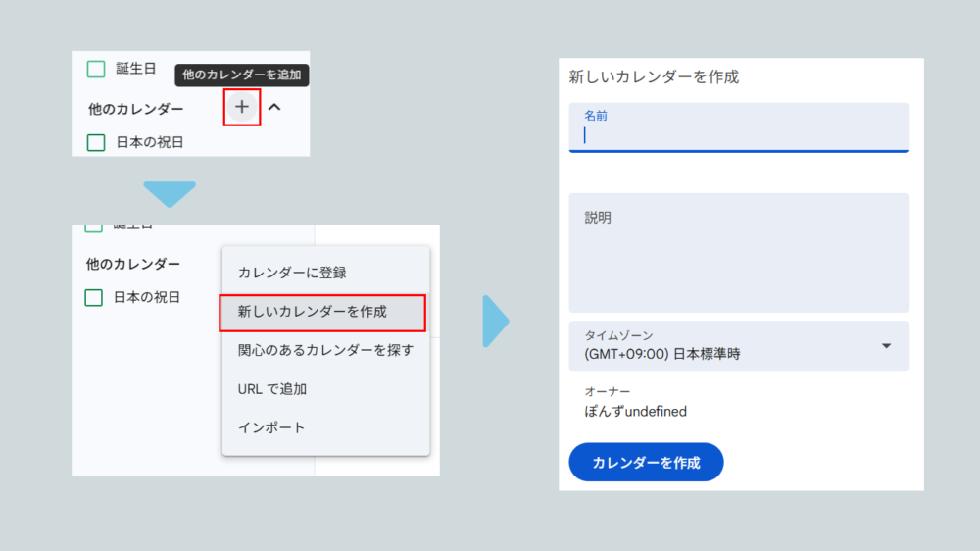Image resolution: width=980 pixels, height=551 pixels.
Task: Click the 他のカレンダー heading next to plus icon
Action: 135,108
